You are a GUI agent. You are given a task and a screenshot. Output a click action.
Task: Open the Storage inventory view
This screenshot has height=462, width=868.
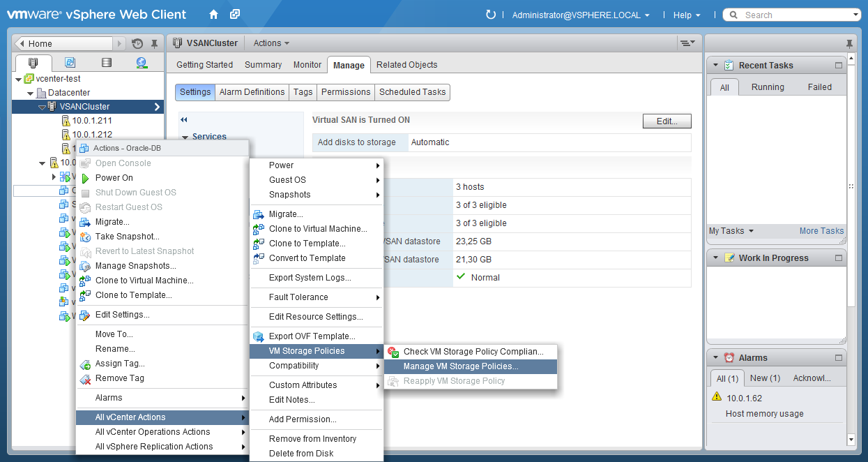click(x=106, y=62)
